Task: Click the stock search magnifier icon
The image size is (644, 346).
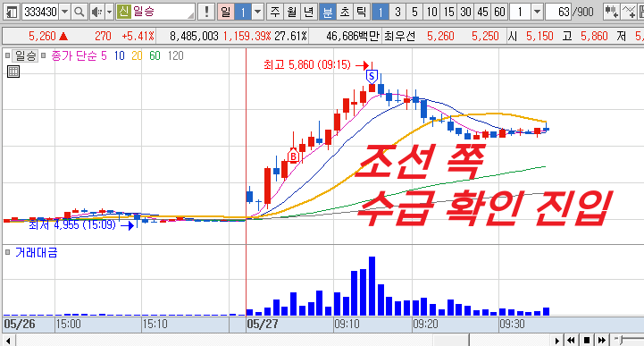Action: 79,12
